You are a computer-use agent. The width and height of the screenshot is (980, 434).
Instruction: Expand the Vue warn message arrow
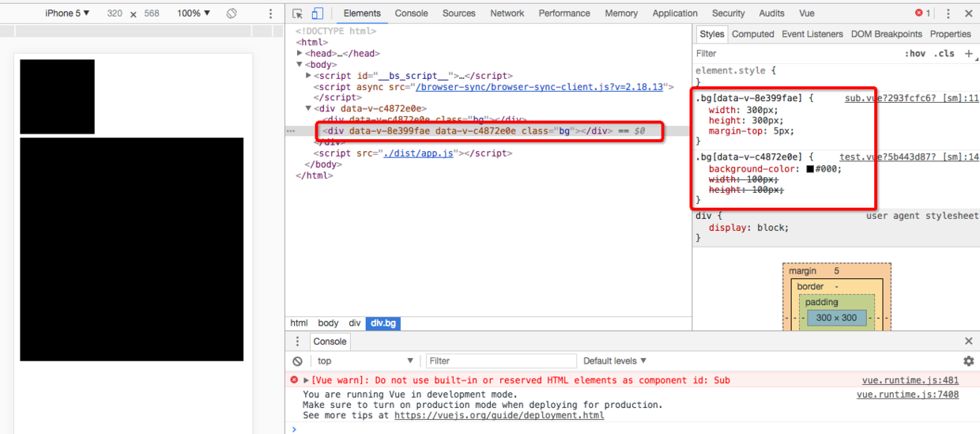tap(307, 380)
